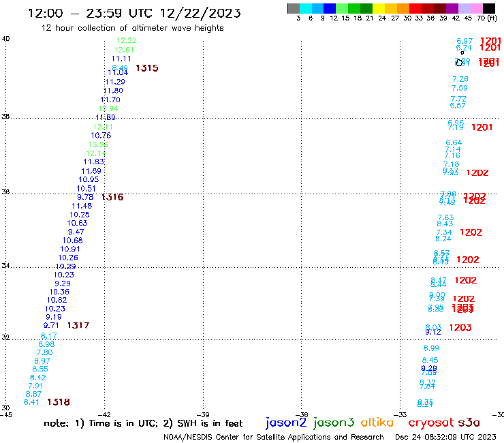504x443 pixels.
Task: Click the jason3 satellite legend label
Action: tap(334, 423)
